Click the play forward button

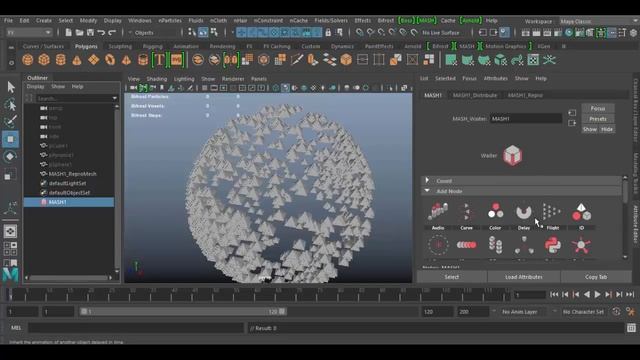click(x=597, y=294)
